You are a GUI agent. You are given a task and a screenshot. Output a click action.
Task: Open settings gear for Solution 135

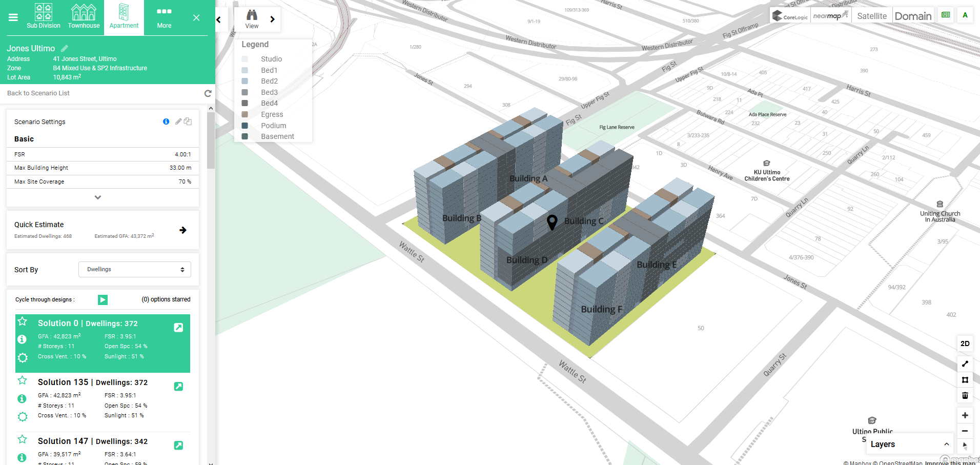click(23, 417)
